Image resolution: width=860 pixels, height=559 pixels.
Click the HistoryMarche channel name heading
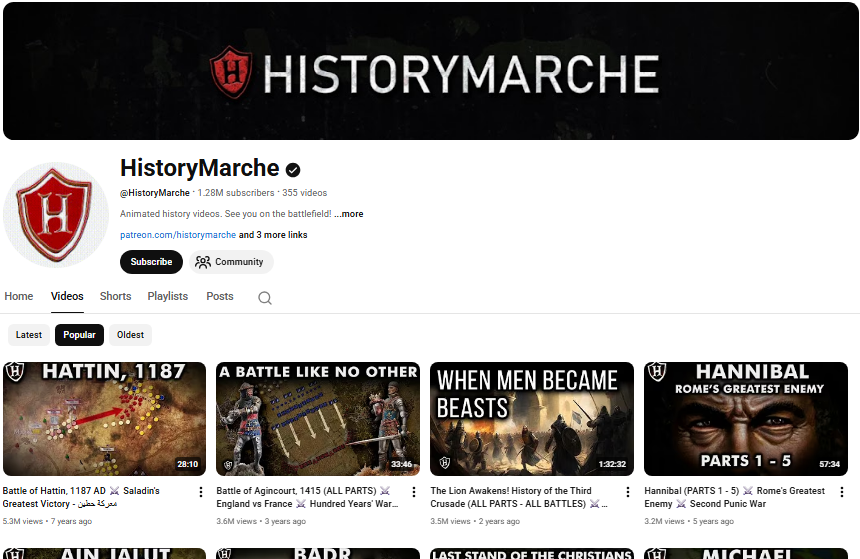tap(200, 168)
